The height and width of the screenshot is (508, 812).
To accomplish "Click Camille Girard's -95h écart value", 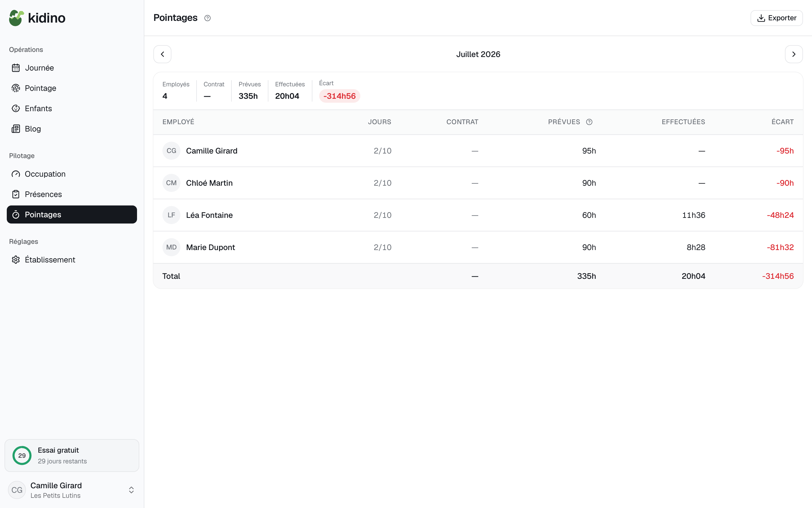I will point(785,151).
